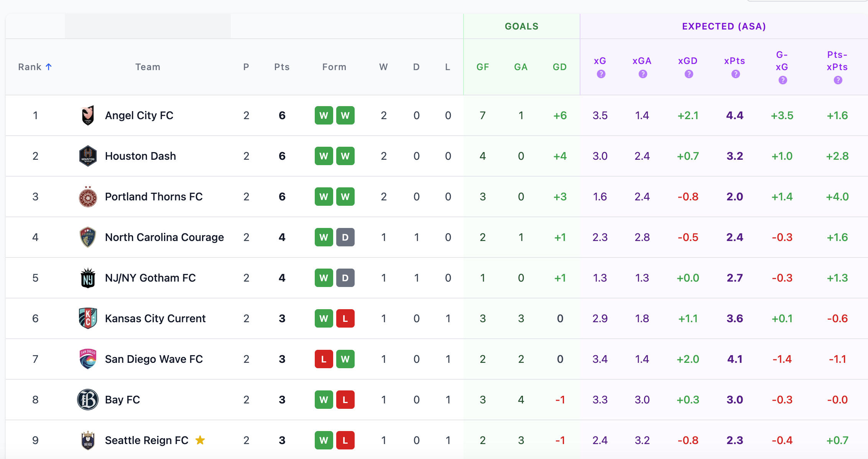The image size is (868, 459).
Task: Click San Diego Wave FC's red L form badge
Action: (324, 359)
